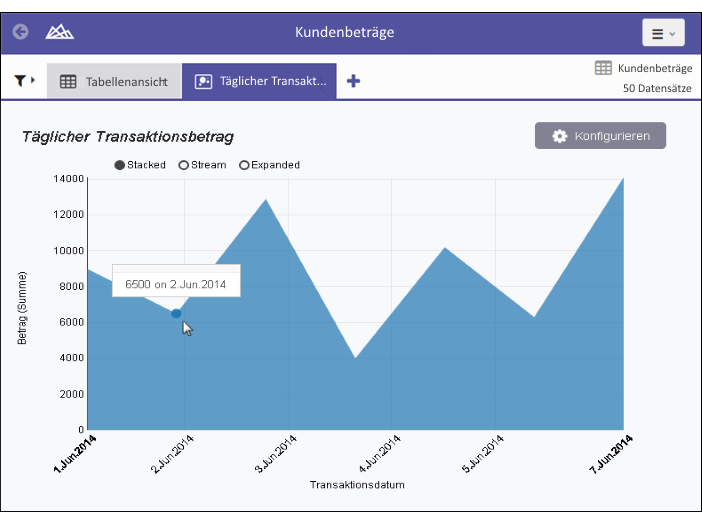This screenshot has height=512, width=702.
Task: Click the mountain logo icon
Action: click(59, 32)
